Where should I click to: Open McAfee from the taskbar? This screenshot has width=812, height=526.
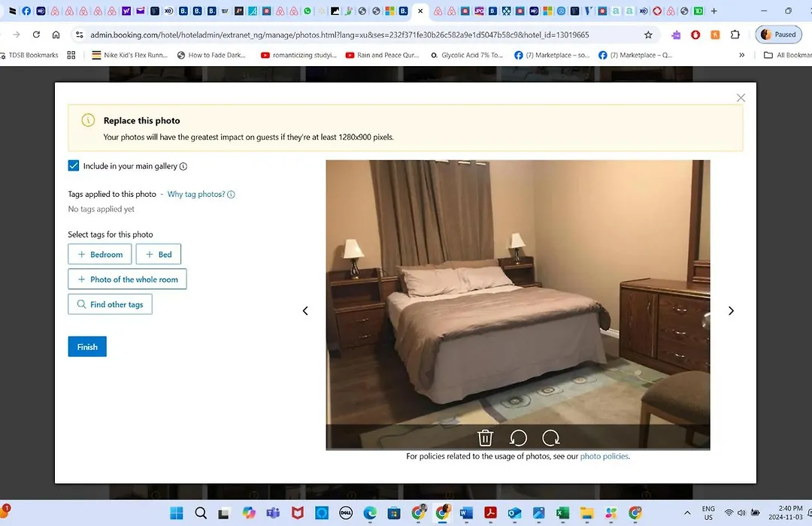[297, 513]
